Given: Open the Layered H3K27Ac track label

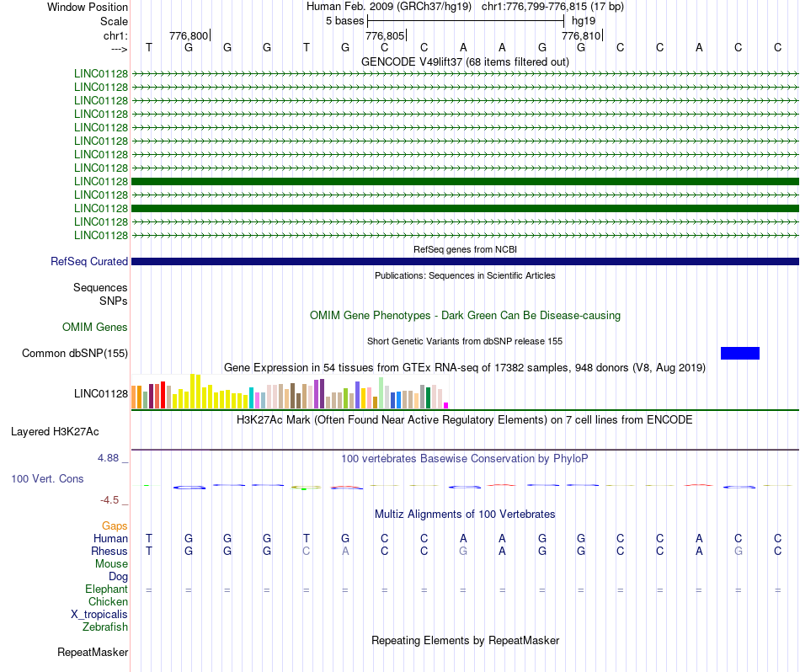Looking at the screenshot, I should click(x=55, y=432).
